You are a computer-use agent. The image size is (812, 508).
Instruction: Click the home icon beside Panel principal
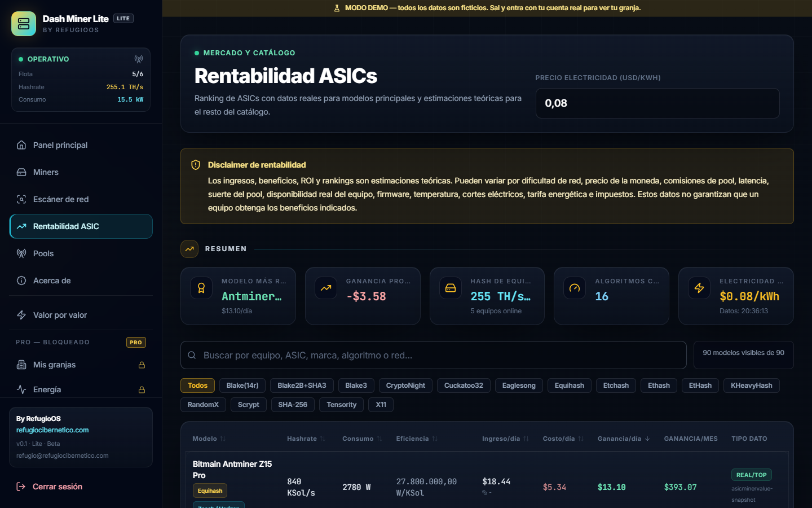21,145
